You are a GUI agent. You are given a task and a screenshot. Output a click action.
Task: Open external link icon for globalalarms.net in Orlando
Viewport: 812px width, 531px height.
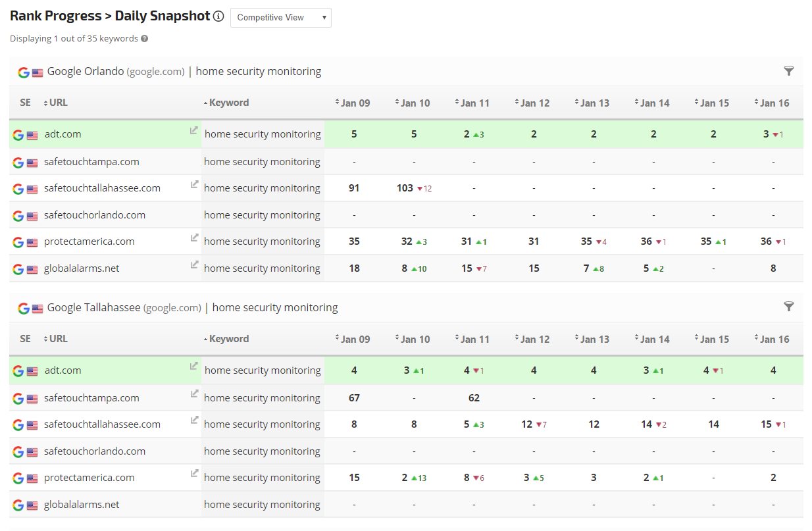pos(194,265)
